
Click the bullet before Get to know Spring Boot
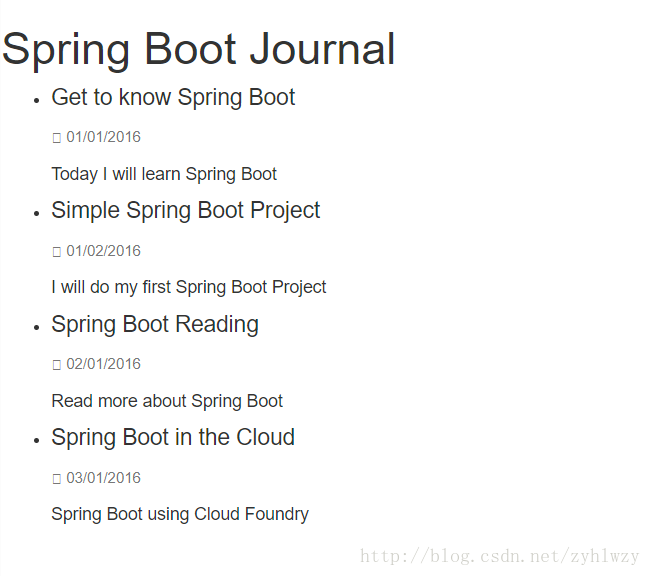(x=37, y=100)
